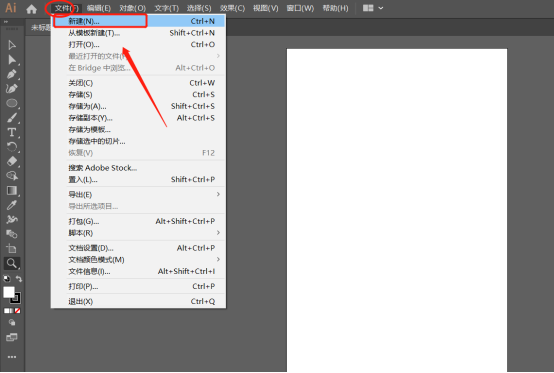Screen dimensions: 554x373
Task: Click the white Fill color swatch
Action: 9,292
